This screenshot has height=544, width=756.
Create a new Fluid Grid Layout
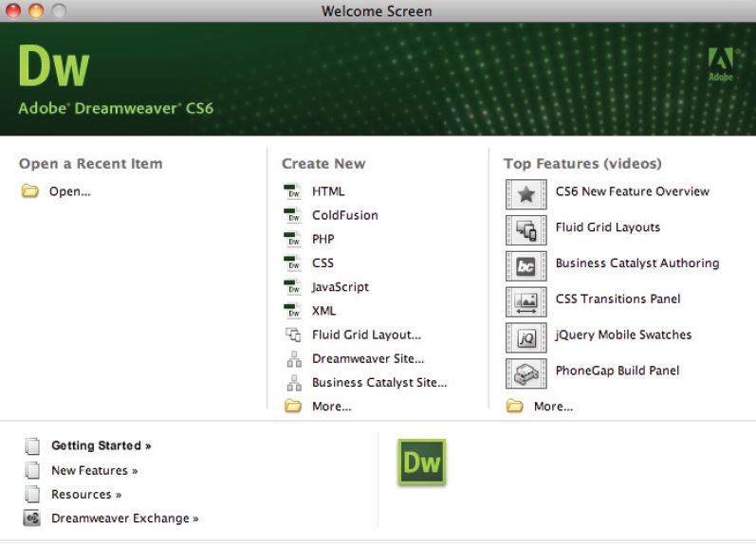[x=366, y=335]
